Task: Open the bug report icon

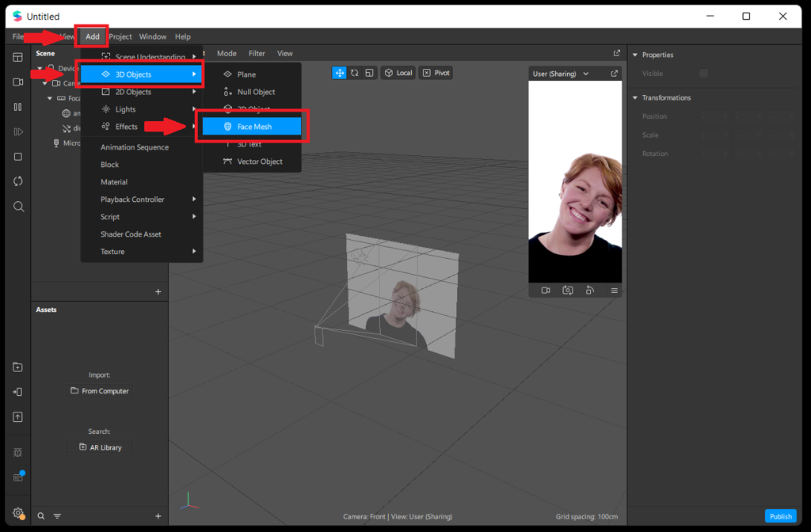Action: [17, 452]
